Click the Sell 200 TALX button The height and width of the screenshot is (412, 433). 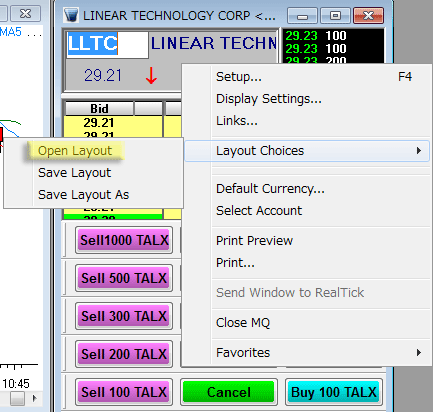pos(124,354)
